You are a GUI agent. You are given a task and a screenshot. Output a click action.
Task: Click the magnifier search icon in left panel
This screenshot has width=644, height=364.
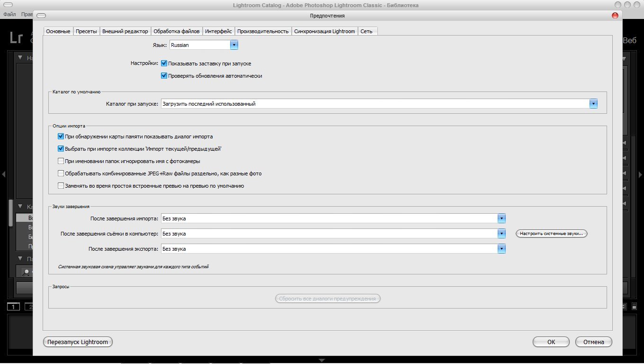point(26,272)
